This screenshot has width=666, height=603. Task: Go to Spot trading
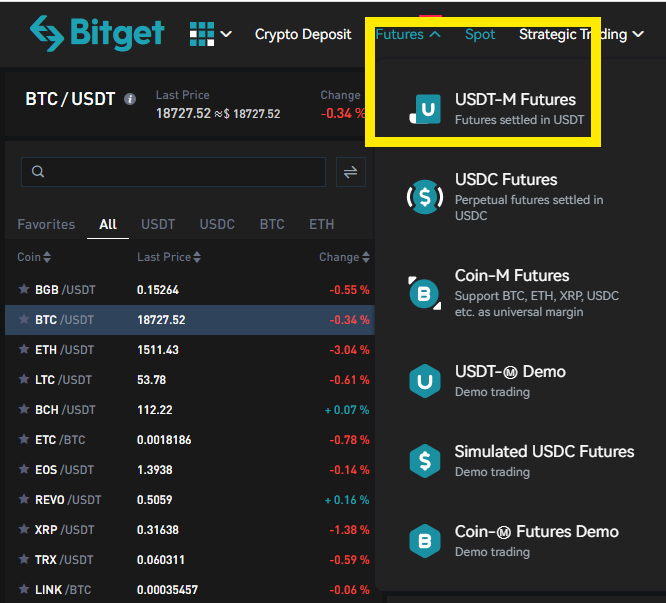tap(480, 34)
